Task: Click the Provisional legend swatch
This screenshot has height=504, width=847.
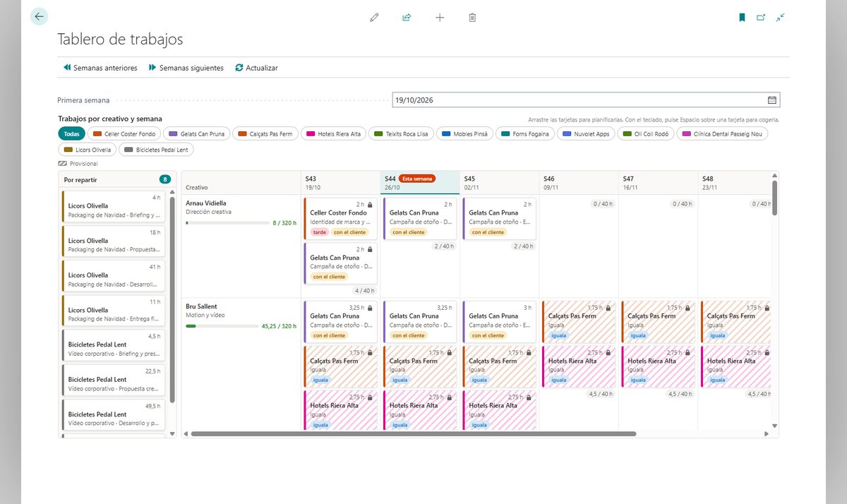Action: pos(63,163)
